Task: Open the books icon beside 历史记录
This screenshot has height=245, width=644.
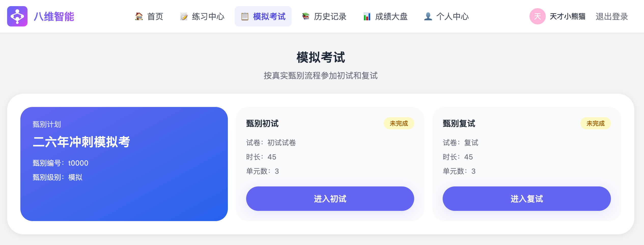Action: pyautogui.click(x=305, y=16)
